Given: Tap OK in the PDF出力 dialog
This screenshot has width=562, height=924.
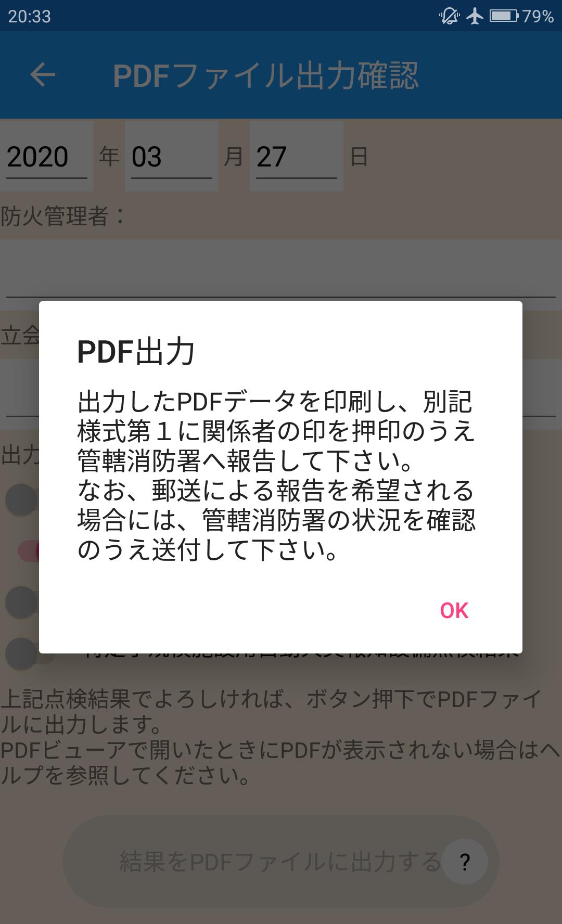Looking at the screenshot, I should pyautogui.click(x=454, y=610).
